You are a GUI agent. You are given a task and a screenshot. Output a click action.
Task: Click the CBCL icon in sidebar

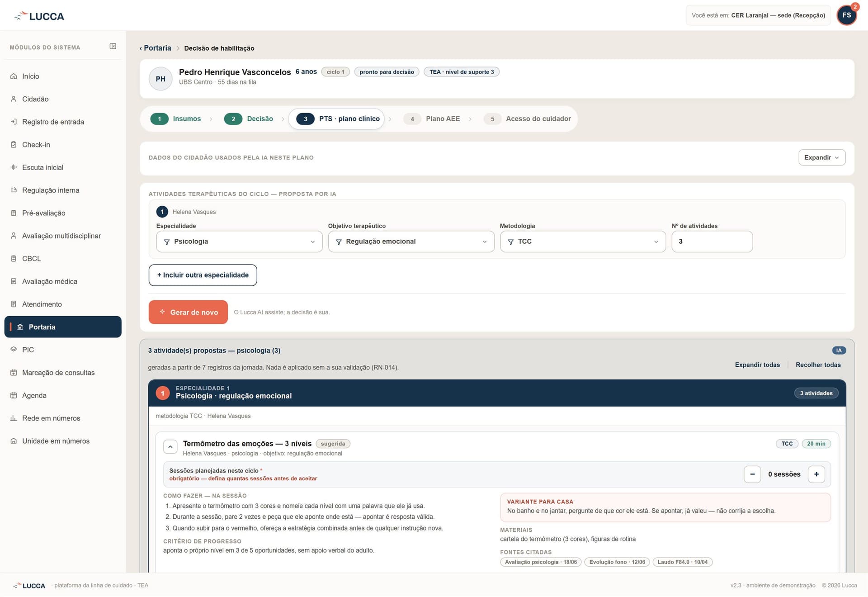point(14,259)
